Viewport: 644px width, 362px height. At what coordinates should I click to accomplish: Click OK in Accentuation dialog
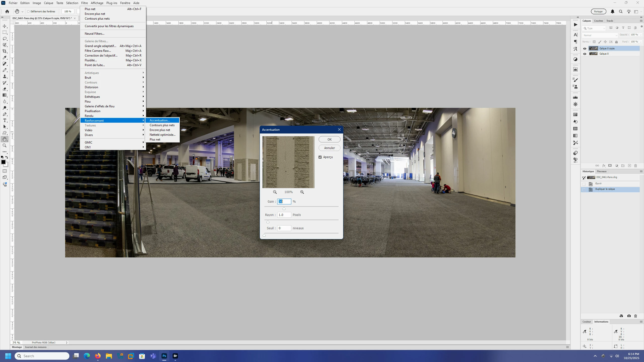tap(329, 139)
